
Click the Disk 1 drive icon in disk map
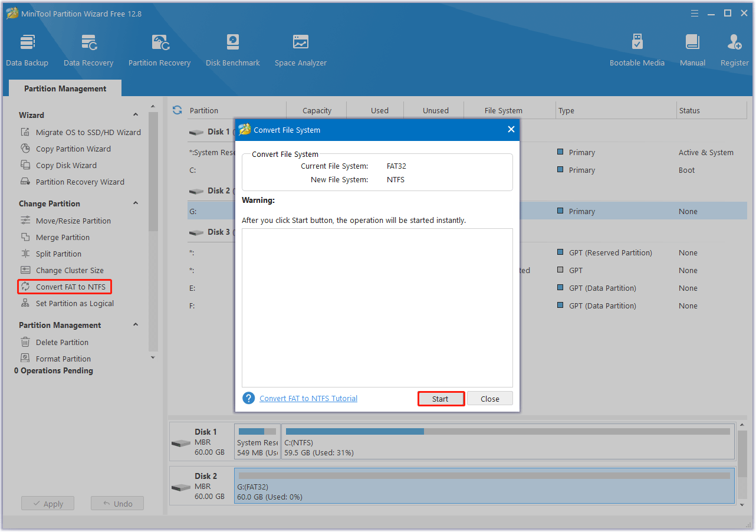[181, 443]
